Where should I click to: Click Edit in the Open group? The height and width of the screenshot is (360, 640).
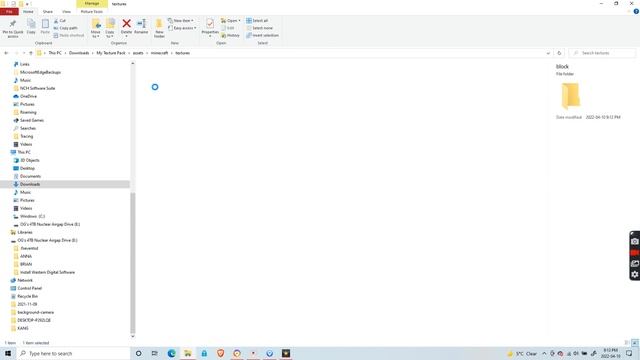(x=228, y=28)
